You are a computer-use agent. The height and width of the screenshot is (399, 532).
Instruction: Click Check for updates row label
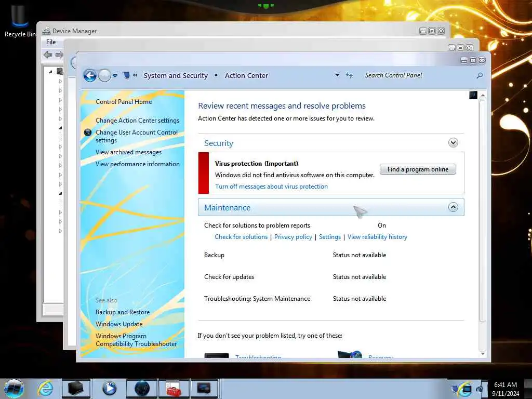pos(229,277)
